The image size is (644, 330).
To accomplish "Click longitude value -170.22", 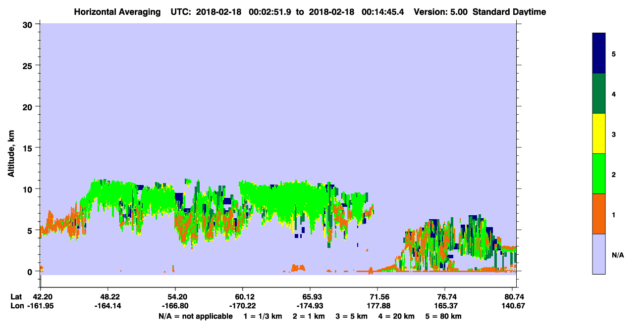I will (x=243, y=306).
